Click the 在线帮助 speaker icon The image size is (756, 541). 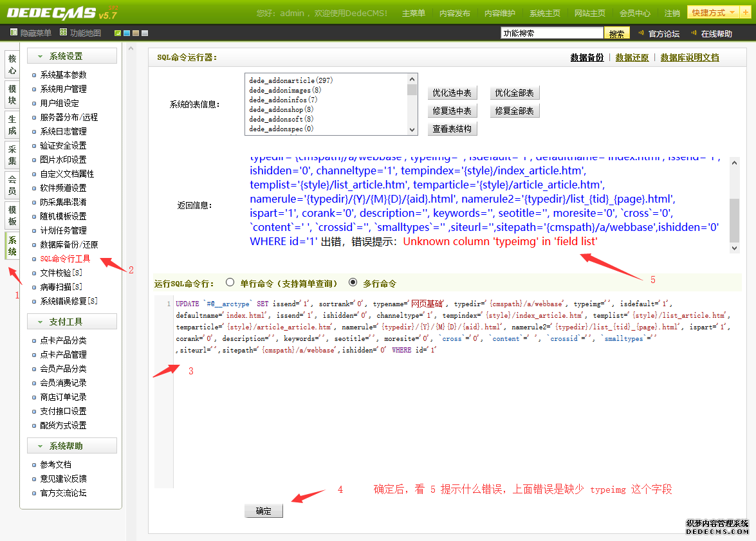(694, 33)
